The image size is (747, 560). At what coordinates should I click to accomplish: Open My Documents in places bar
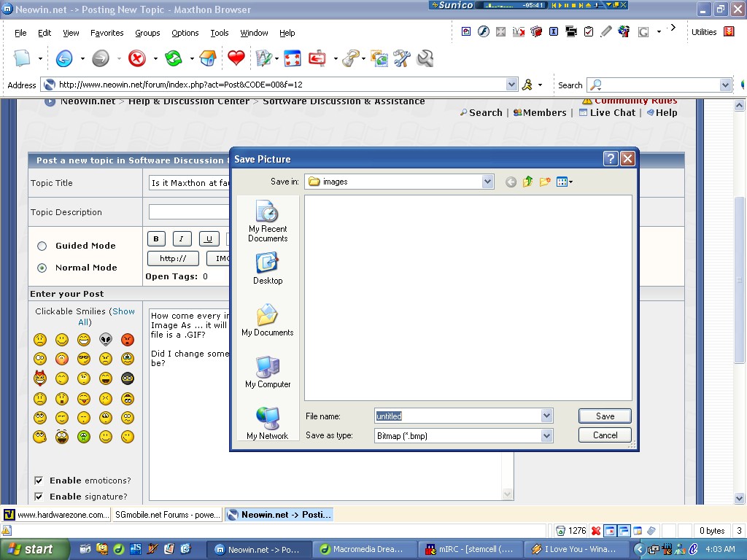(268, 321)
